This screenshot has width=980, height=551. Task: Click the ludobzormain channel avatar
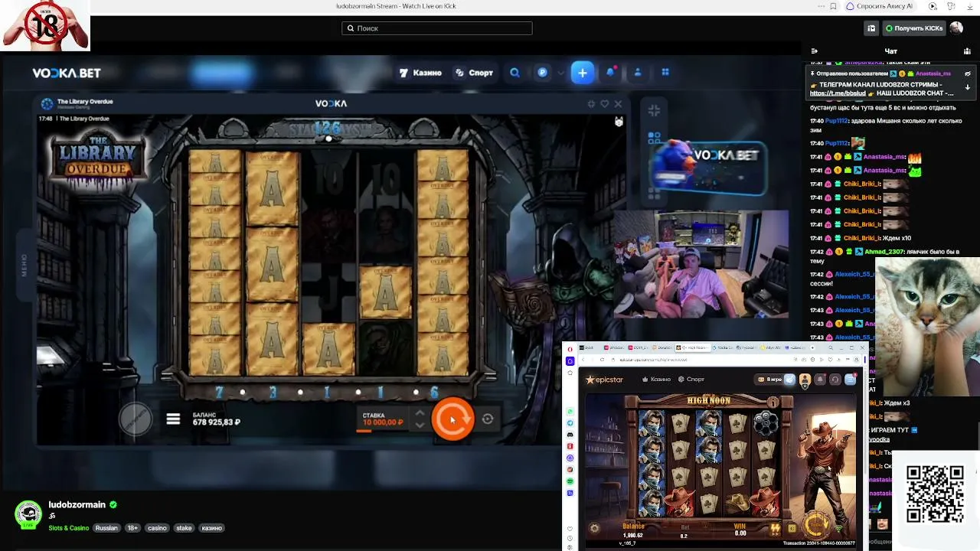pos(28,514)
